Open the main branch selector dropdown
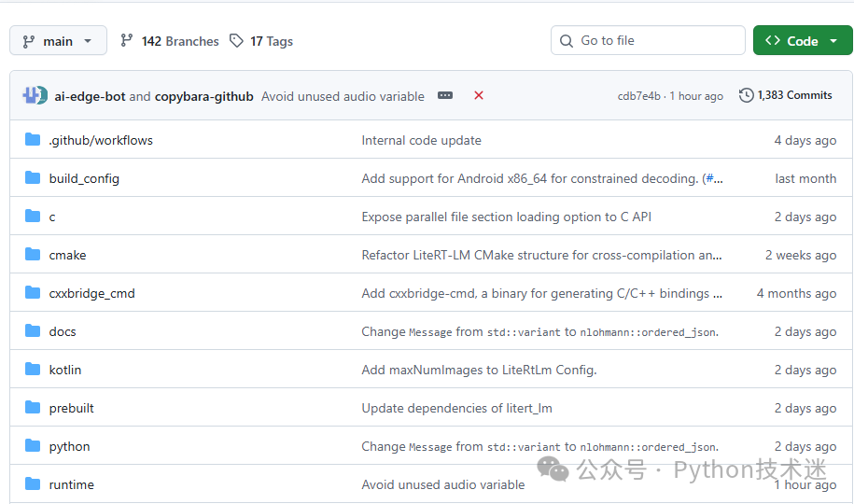 click(x=58, y=41)
